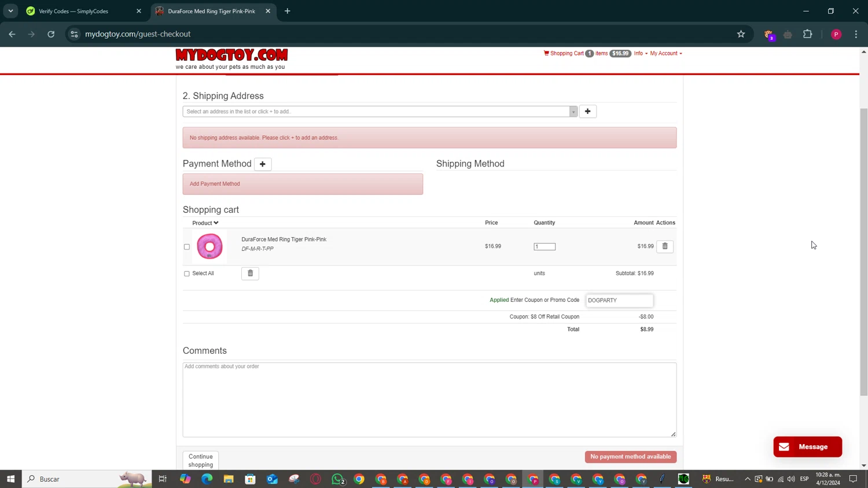Open Opera browser from taskbar
This screenshot has width=868, height=488.
(315, 479)
